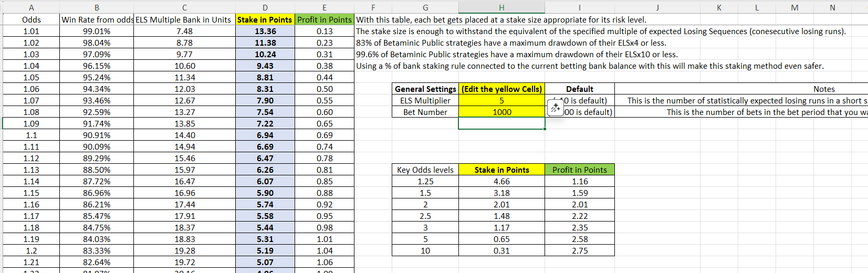This screenshot has height=273, width=868.
Task: Click the General Settings label cell
Action: click(x=425, y=89)
